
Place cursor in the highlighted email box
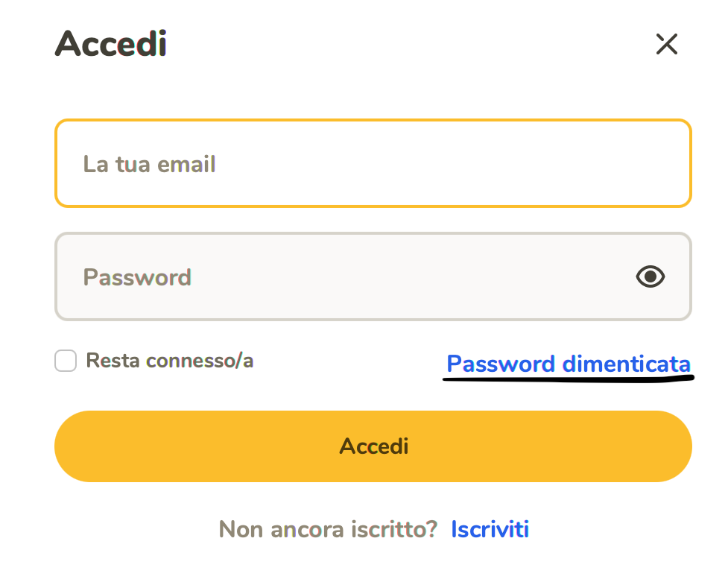tap(373, 163)
